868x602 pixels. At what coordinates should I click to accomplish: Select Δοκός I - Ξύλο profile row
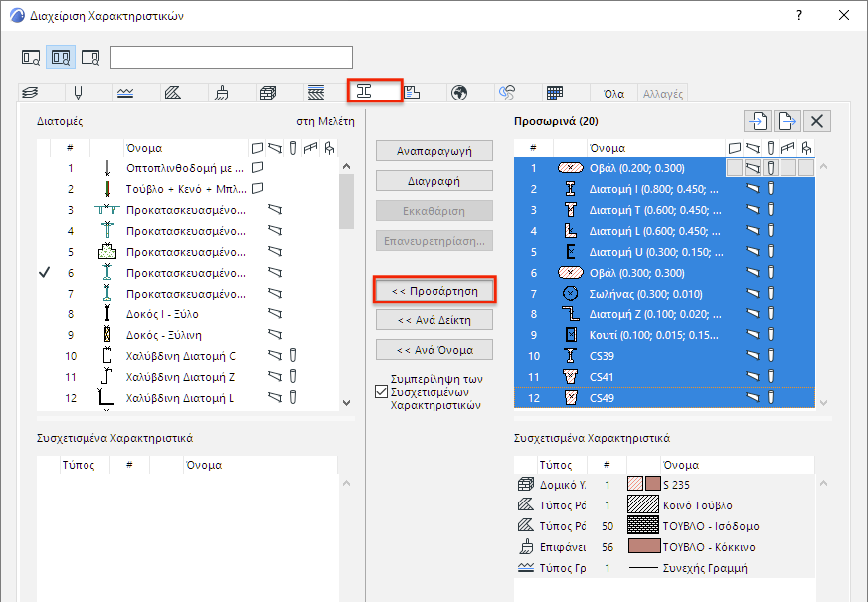(187, 314)
